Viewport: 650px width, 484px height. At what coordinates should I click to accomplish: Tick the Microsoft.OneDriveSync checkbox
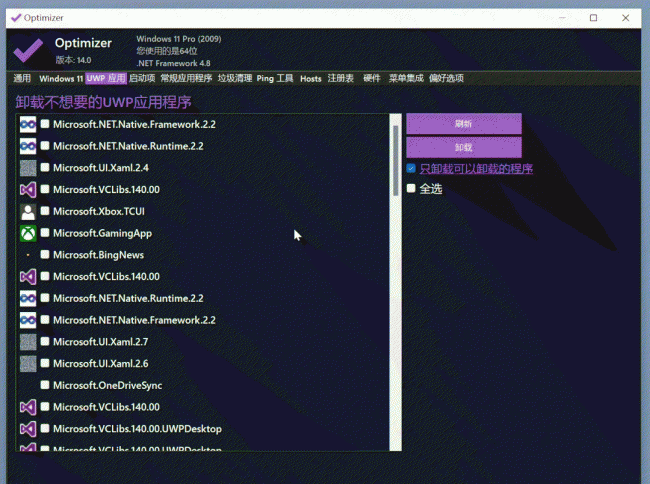point(45,385)
